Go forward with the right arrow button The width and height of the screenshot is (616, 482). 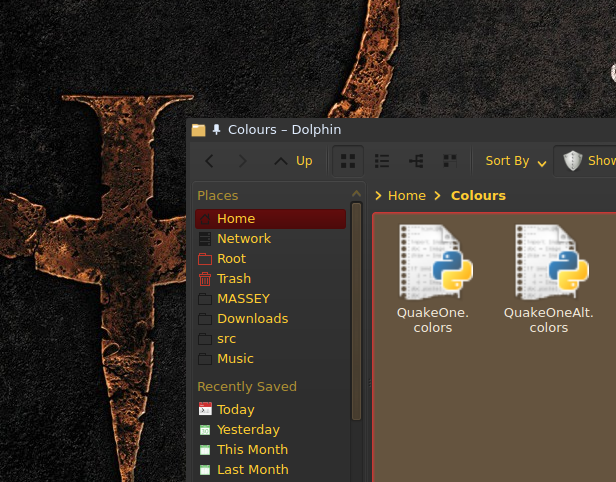coord(243,161)
